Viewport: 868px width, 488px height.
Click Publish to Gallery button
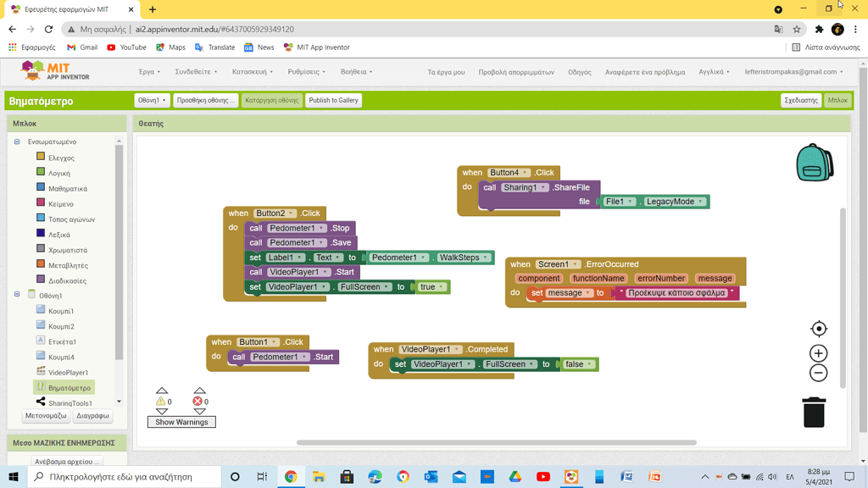(x=333, y=100)
